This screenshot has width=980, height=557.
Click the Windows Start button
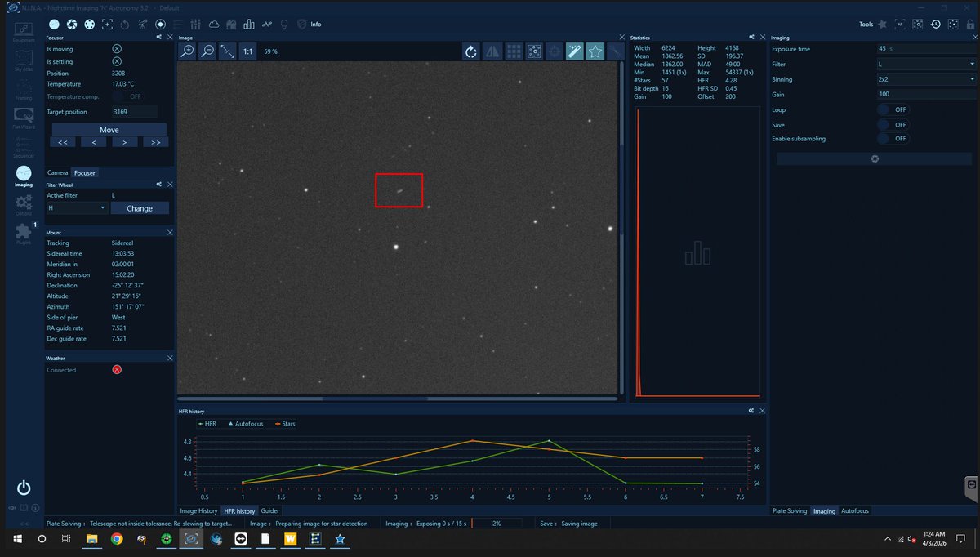coord(16,539)
